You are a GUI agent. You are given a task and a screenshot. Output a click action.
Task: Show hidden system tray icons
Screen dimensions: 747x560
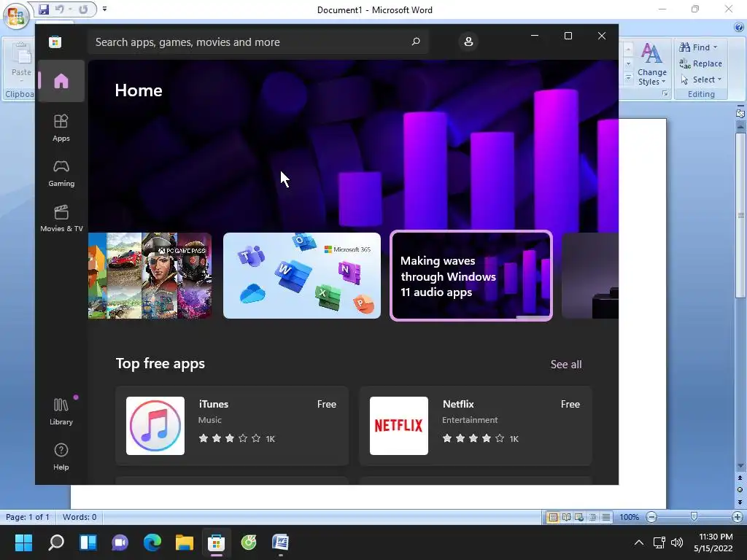pyautogui.click(x=639, y=542)
